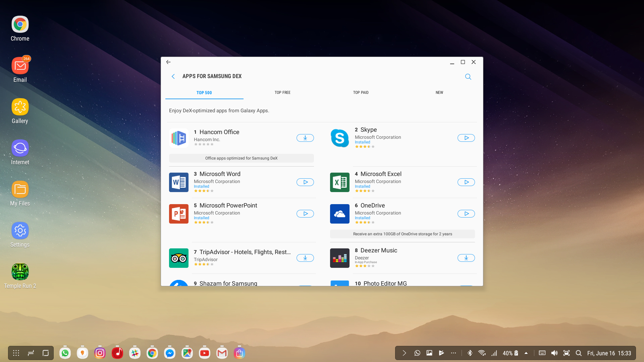The width and height of the screenshot is (644, 362).
Task: Click Office apps optimized for DeX banner
Action: tap(241, 158)
